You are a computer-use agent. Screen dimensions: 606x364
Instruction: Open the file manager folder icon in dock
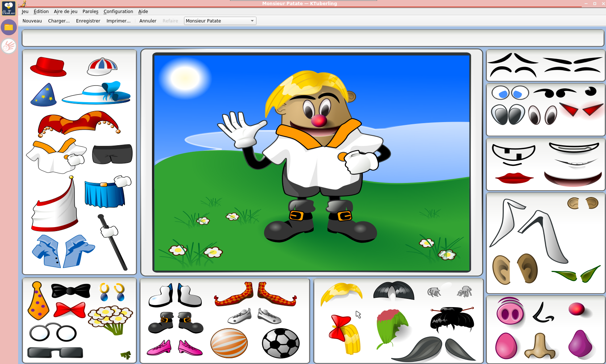tap(9, 27)
